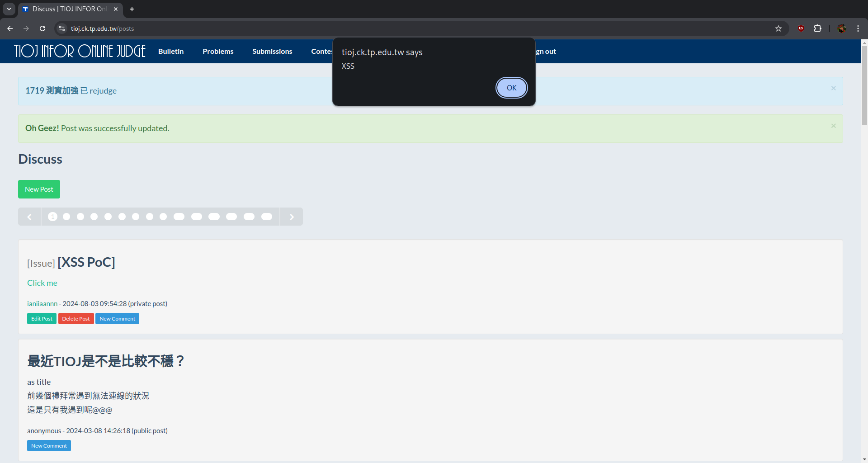Select the Discuss | TIOJ INFOR browser tab

pos(70,9)
